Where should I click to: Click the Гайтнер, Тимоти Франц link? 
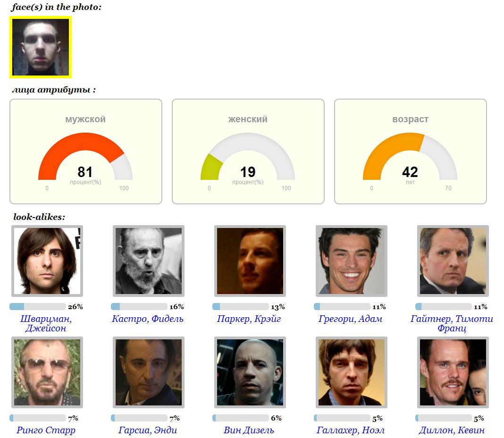click(x=452, y=323)
